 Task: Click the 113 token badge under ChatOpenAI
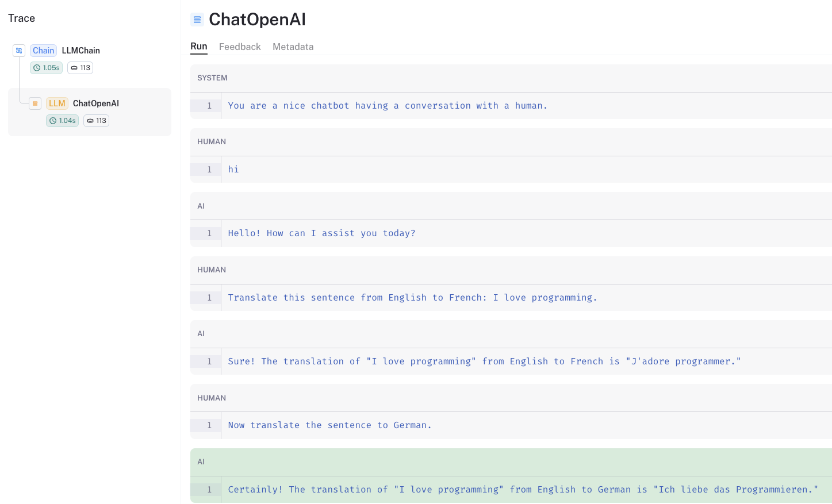pos(97,121)
